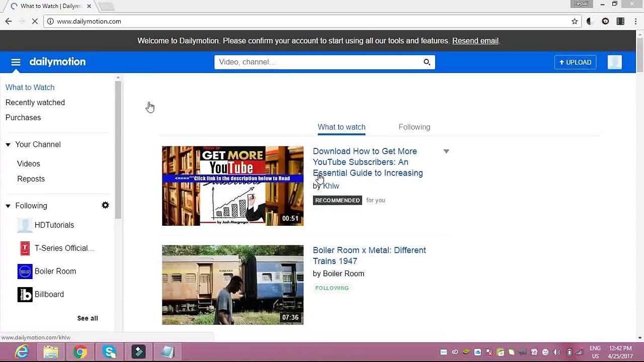
Task: Open the HDTutorials channel avatar
Action: [x=25, y=225]
